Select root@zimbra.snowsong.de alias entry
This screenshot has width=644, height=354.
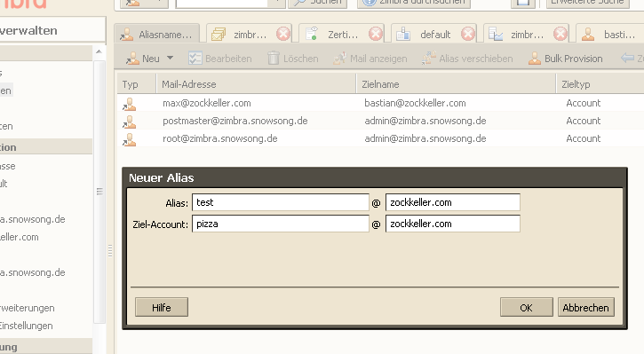[219, 138]
